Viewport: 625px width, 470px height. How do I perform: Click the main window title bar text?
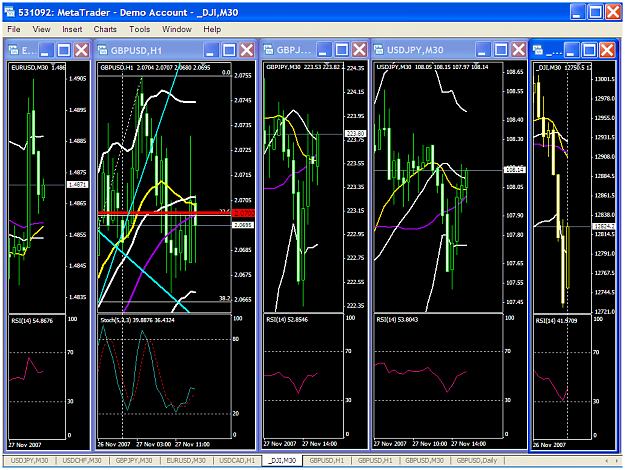[128, 12]
